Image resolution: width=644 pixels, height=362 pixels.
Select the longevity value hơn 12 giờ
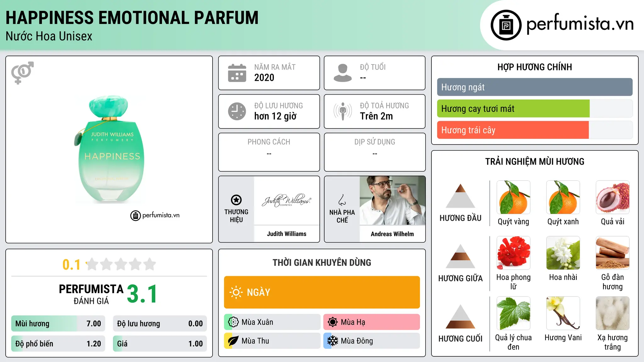click(275, 116)
